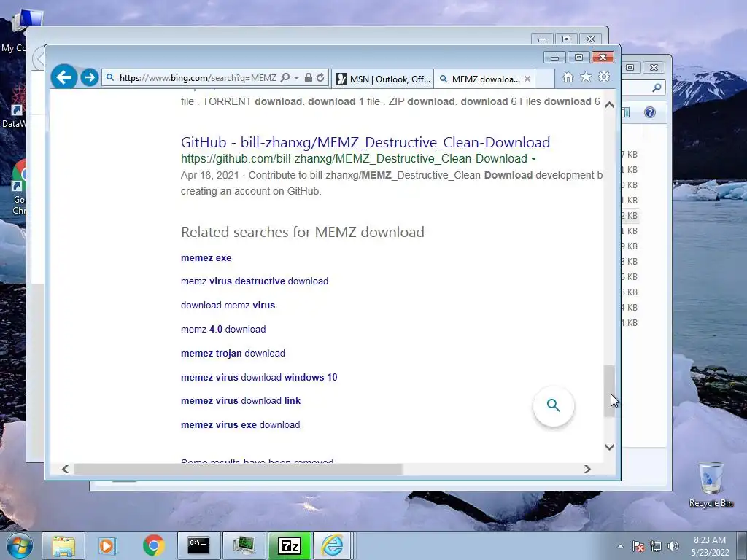Select the MEMZ download tab
This screenshot has height=560, width=747.
point(480,79)
